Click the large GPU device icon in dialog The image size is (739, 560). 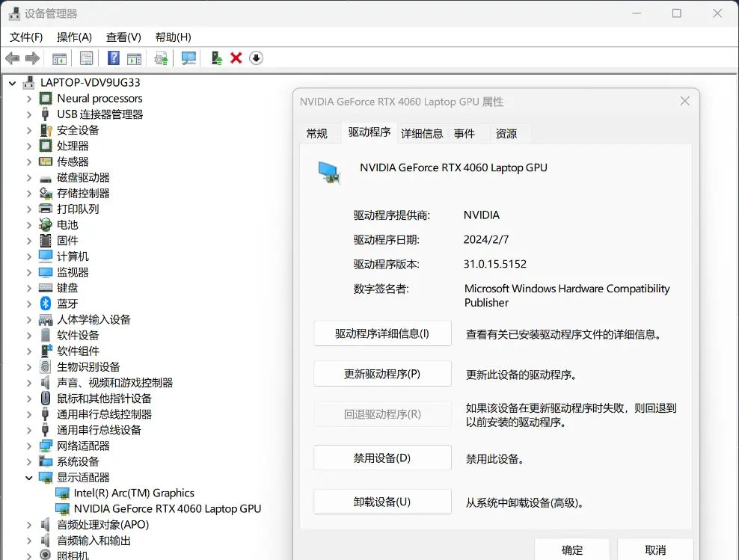tap(329, 173)
